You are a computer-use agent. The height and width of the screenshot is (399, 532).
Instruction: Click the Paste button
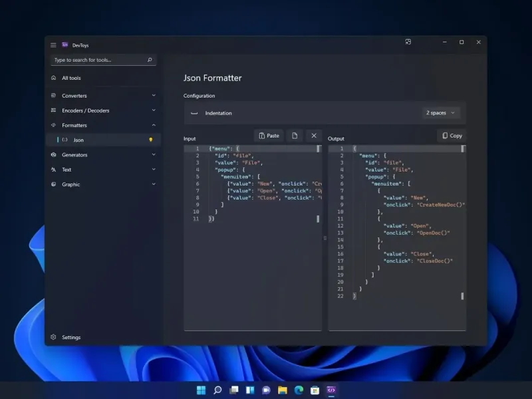point(269,136)
